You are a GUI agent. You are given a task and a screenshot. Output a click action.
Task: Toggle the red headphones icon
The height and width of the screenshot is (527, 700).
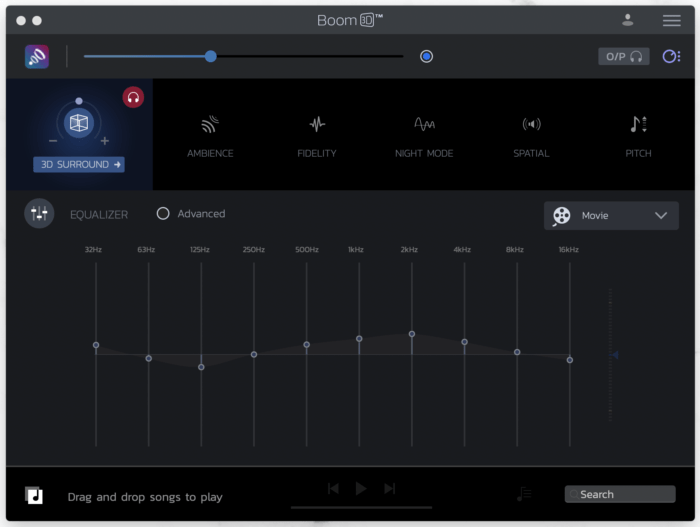click(133, 97)
